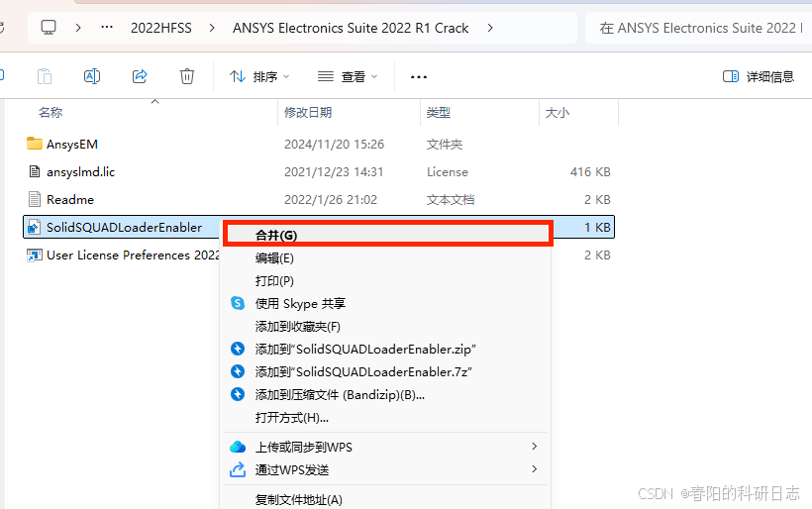Click the search box for ANSYS Electronics Suite
The height and width of the screenshot is (509, 812).
click(698, 28)
